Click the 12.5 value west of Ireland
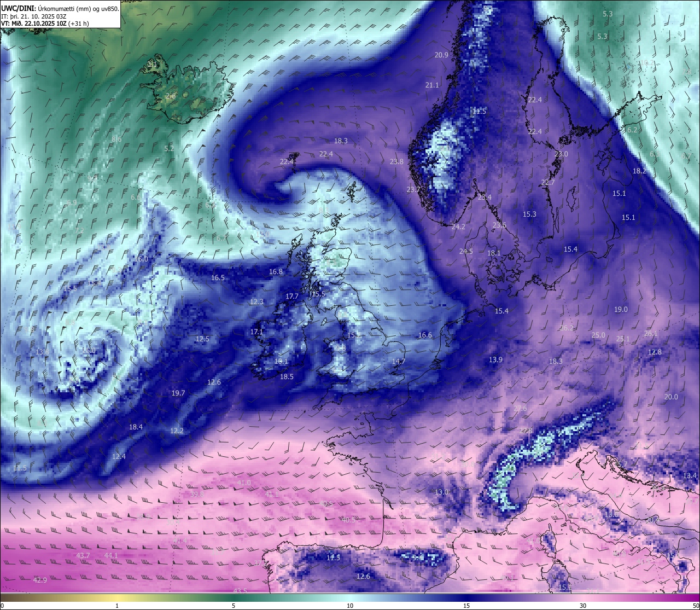This screenshot has width=700, height=610. [x=202, y=339]
